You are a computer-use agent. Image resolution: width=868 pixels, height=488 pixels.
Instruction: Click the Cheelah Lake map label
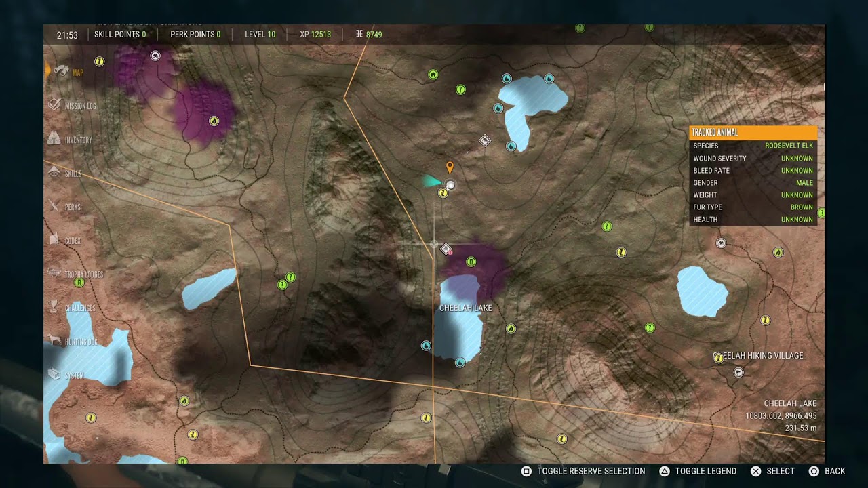(x=465, y=308)
